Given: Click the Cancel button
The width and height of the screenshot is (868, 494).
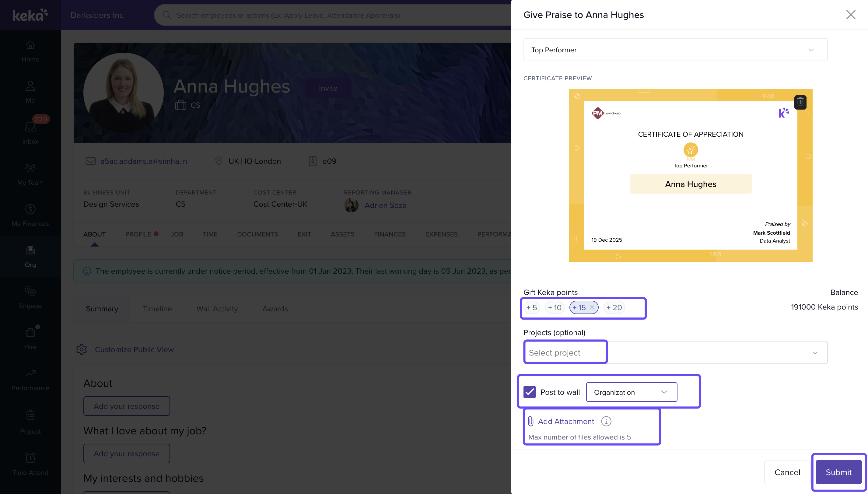Looking at the screenshot, I should (x=787, y=472).
